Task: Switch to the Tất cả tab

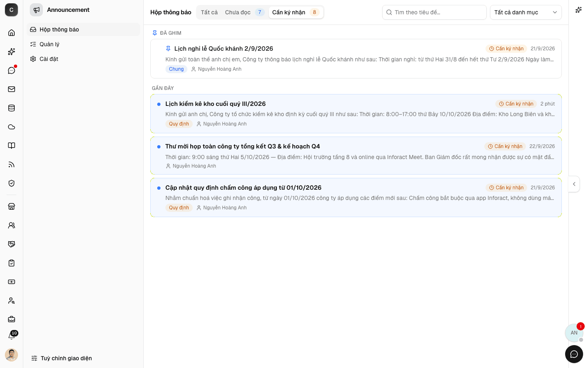Action: coord(209,12)
